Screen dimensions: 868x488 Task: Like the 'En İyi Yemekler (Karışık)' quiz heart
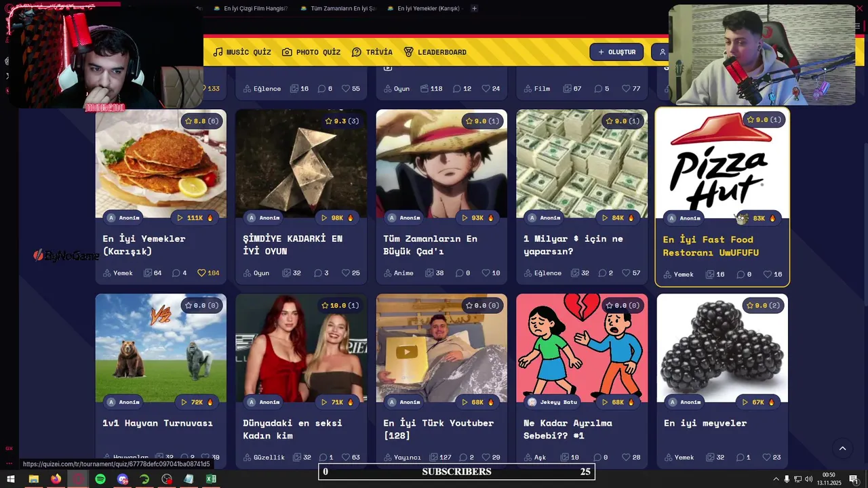[x=201, y=273]
